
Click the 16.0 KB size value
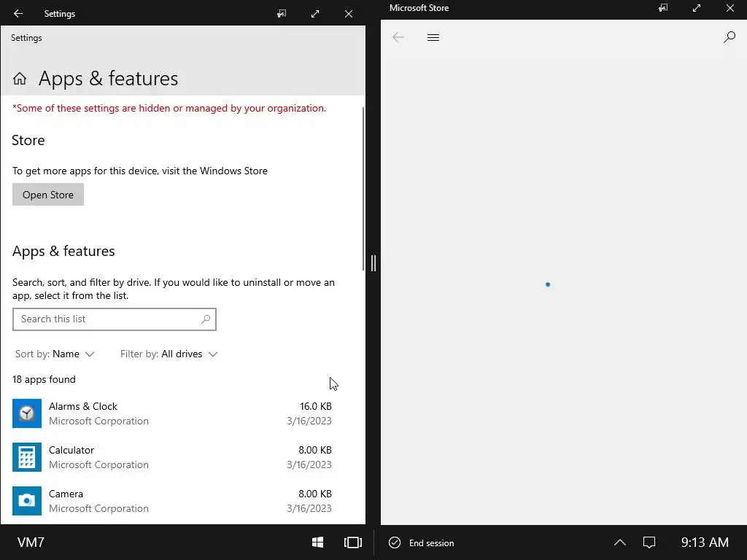coord(315,406)
